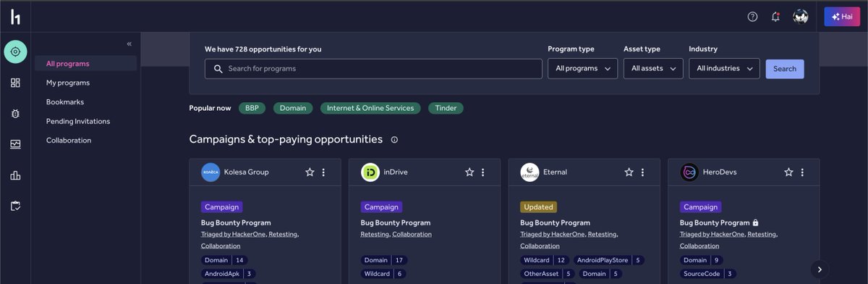Viewport: 868px width, 284px height.
Task: Click AndroidApk 3 chip in Kolesa
Action: (229, 274)
